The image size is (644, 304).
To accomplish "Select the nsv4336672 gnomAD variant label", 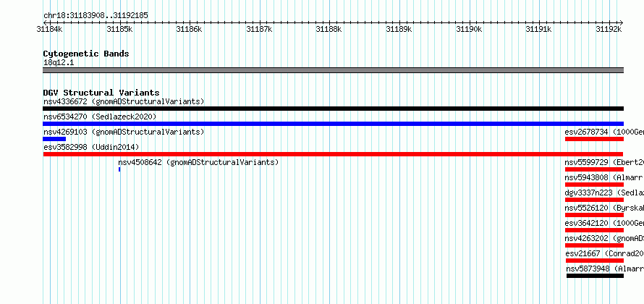I will [124, 101].
